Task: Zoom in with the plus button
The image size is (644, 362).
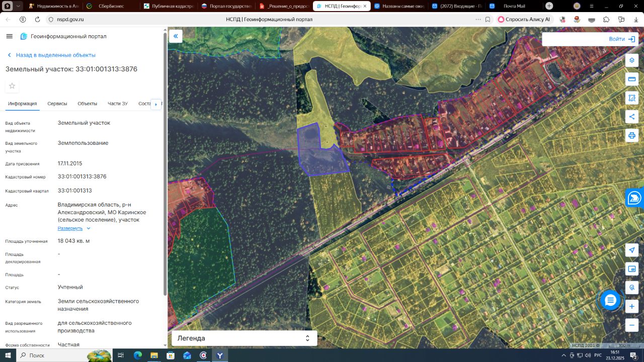Action: point(632,306)
